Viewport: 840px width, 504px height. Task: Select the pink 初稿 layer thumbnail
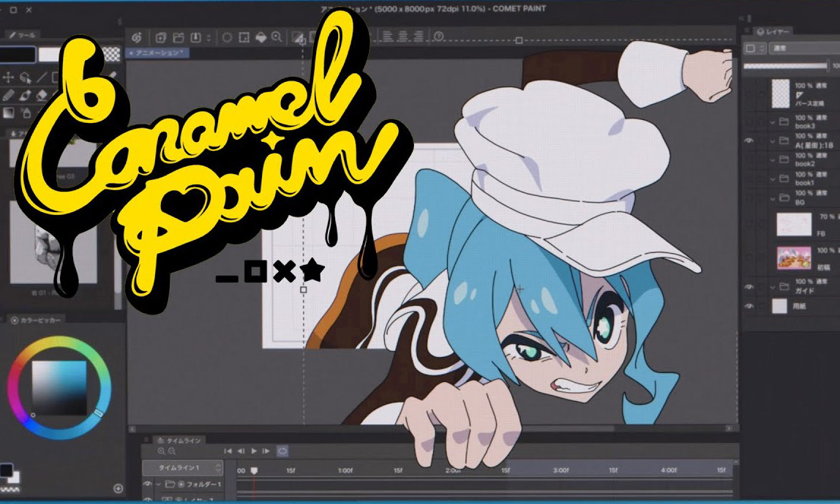click(x=794, y=257)
